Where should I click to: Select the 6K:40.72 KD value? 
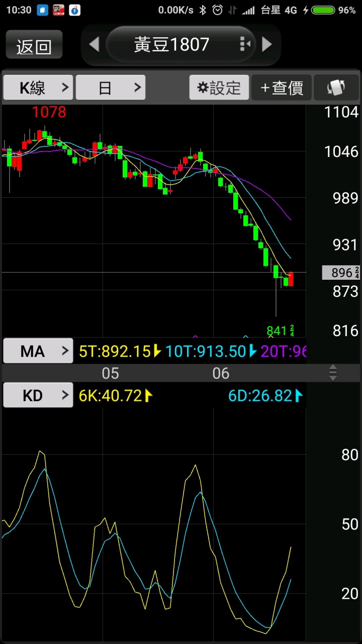click(116, 396)
